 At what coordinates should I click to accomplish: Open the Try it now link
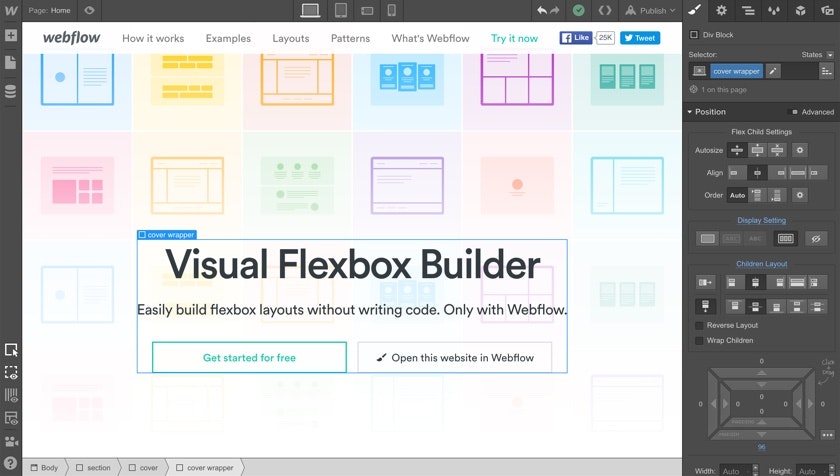coord(514,39)
